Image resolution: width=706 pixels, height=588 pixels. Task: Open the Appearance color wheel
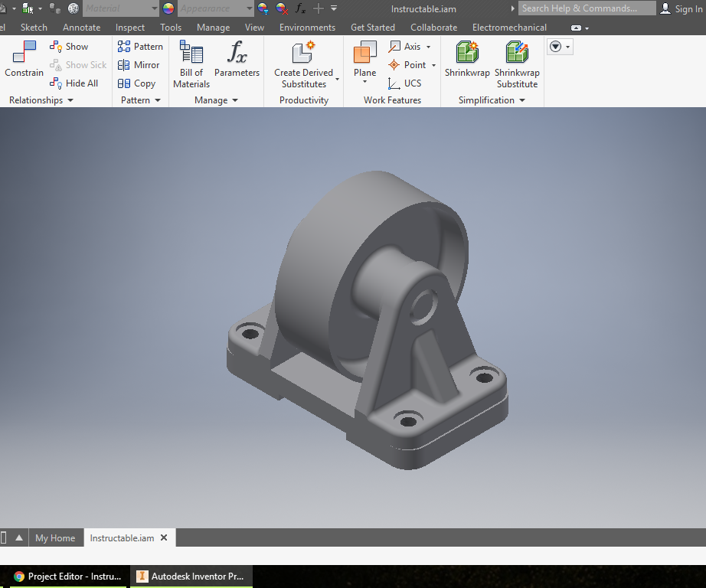coord(167,8)
